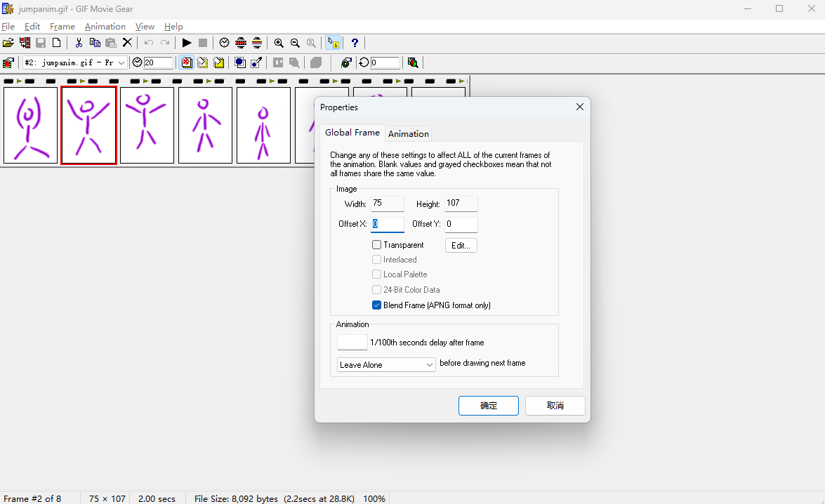The width and height of the screenshot is (825, 504).
Task: Open the Leave Alone disposal dropdown
Action: click(386, 365)
